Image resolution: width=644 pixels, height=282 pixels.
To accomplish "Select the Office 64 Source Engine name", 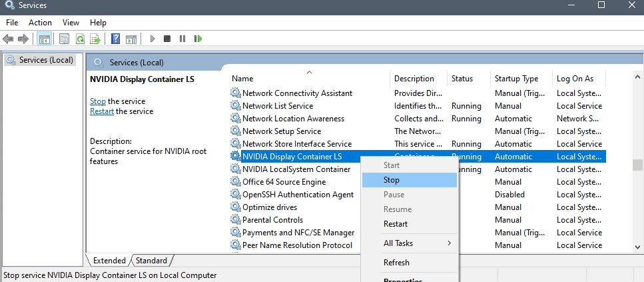I will pos(284,182).
